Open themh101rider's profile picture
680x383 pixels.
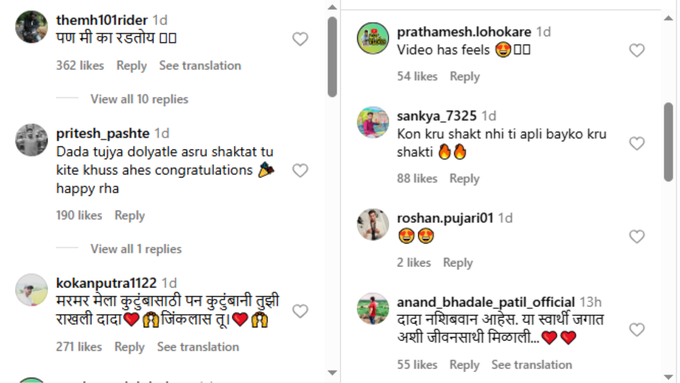31,27
